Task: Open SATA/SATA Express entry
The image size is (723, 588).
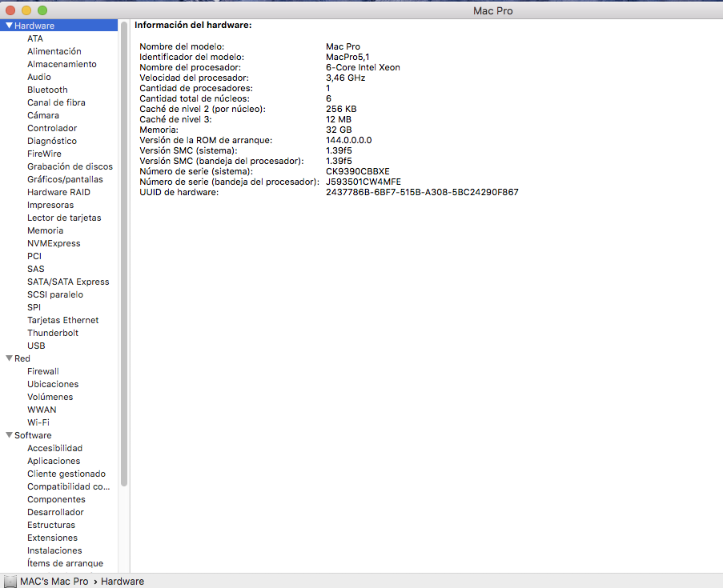Action: pyautogui.click(x=68, y=282)
